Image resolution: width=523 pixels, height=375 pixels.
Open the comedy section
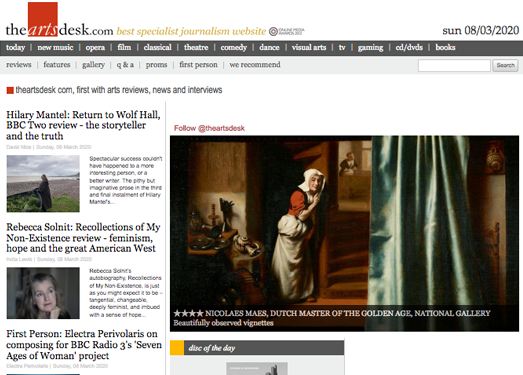coord(234,47)
